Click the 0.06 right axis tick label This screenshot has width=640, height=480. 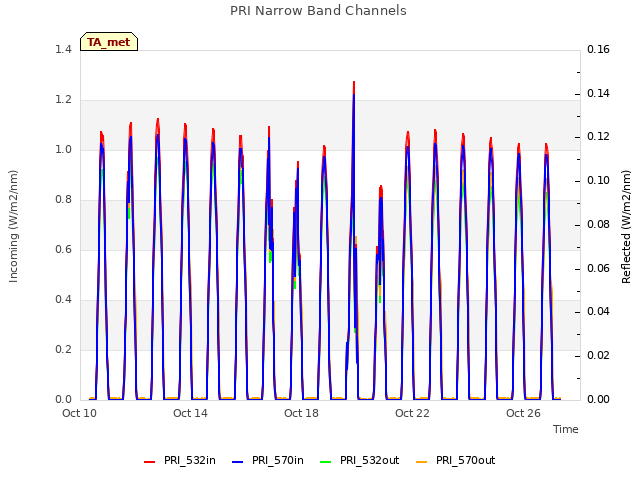click(x=598, y=269)
